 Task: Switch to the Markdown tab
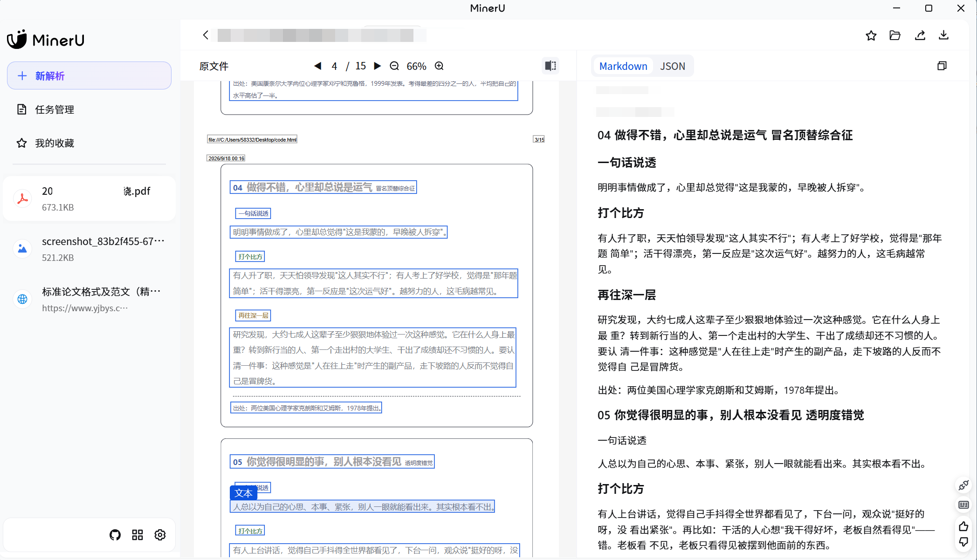(x=623, y=66)
